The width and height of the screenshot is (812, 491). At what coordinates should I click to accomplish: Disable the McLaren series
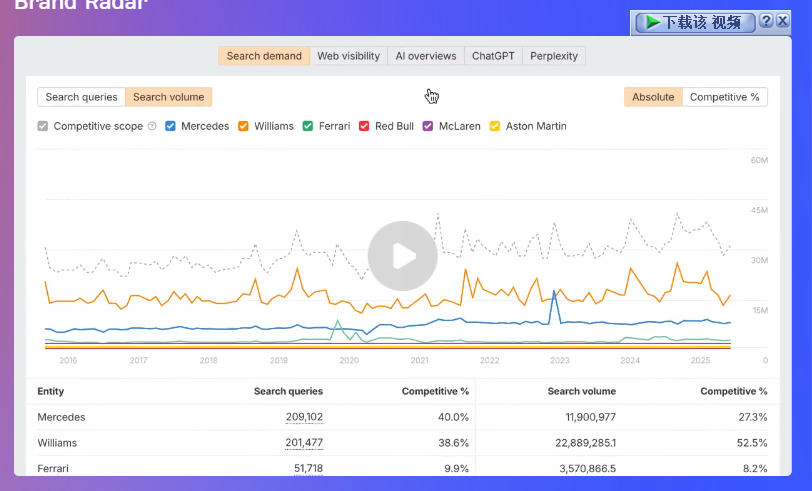(x=428, y=126)
